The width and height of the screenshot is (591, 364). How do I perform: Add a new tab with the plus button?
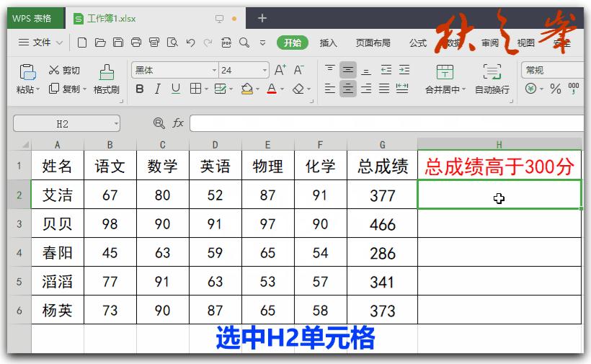(262, 18)
